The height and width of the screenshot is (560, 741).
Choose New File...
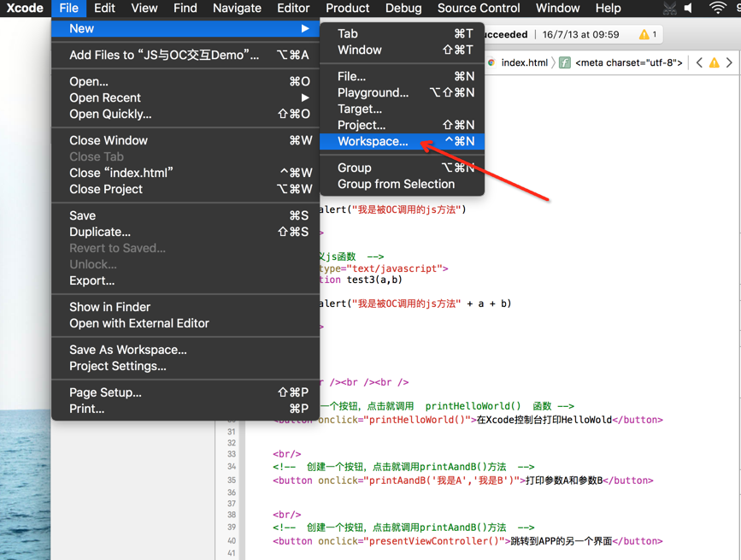pyautogui.click(x=403, y=76)
